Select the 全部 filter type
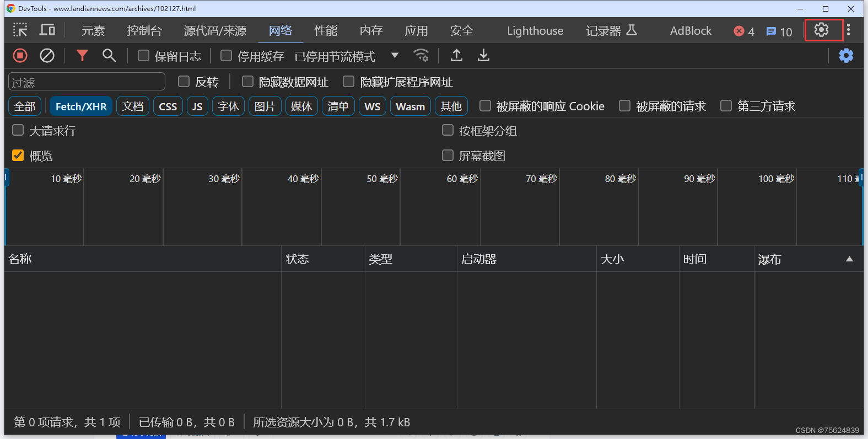Viewport: 868px width, 439px height. click(25, 106)
